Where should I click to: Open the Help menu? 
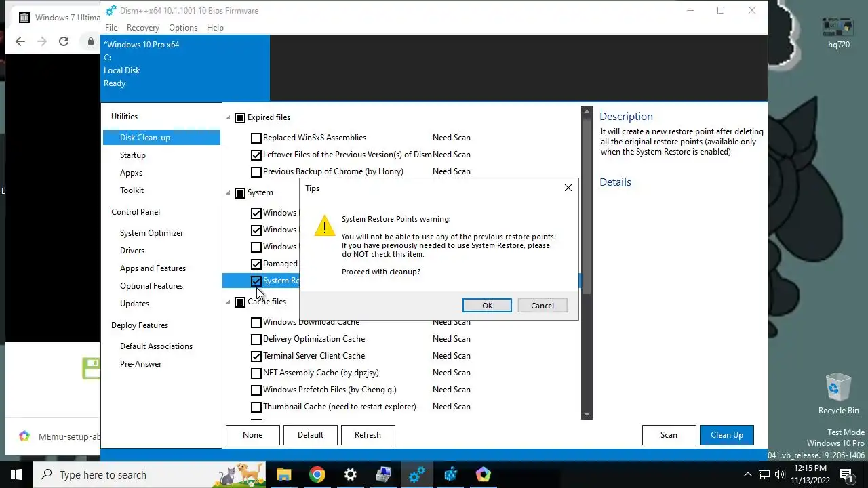[215, 28]
